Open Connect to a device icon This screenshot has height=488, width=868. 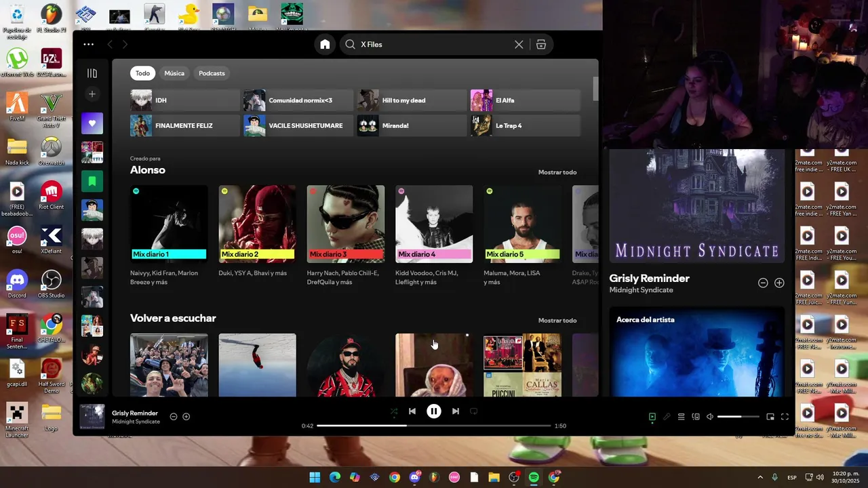tap(696, 417)
